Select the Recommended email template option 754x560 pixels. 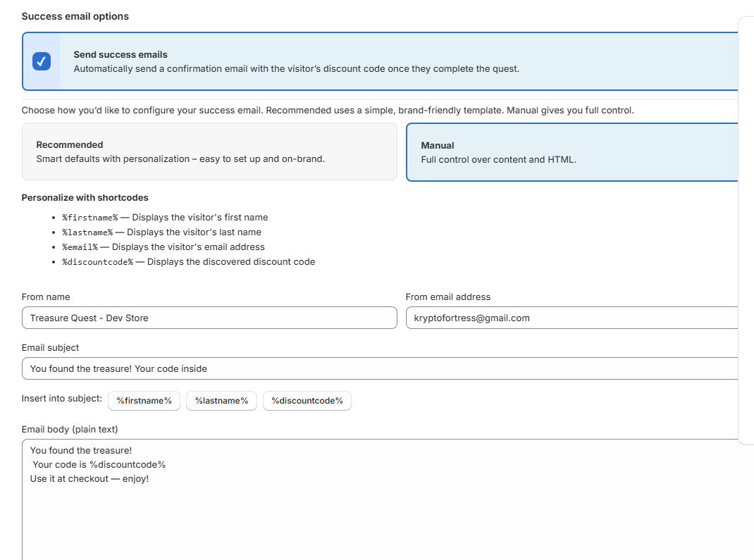209,151
